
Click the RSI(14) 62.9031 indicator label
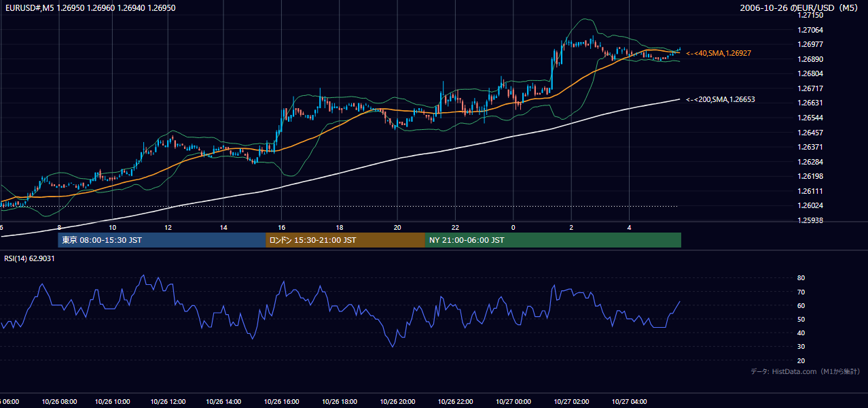(x=30, y=258)
